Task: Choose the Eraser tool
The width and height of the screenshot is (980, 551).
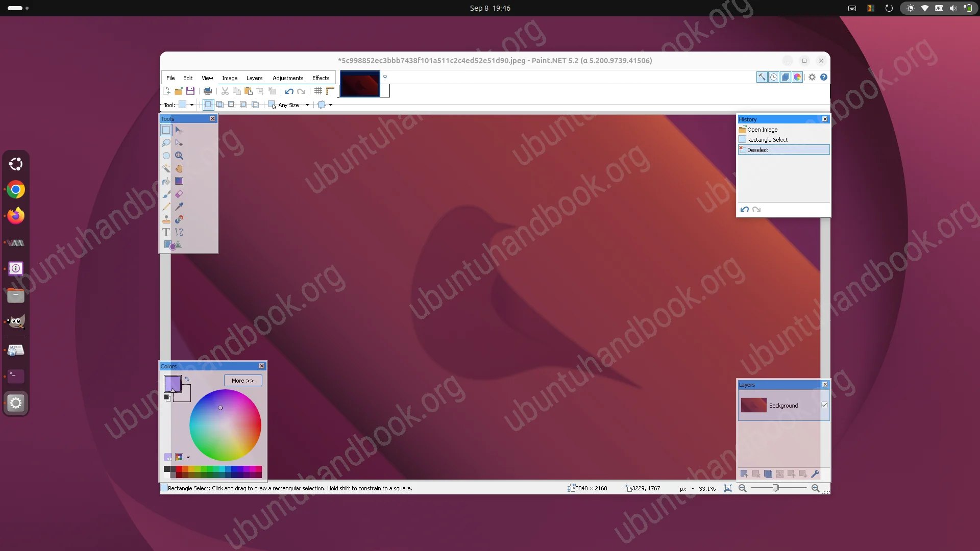Action: coord(179,194)
